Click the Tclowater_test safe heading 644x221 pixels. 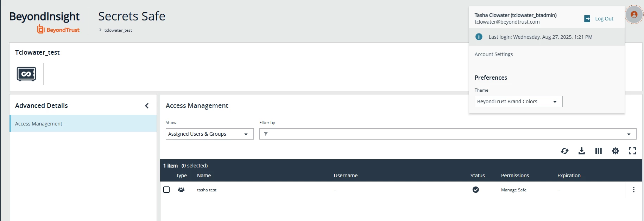37,53
